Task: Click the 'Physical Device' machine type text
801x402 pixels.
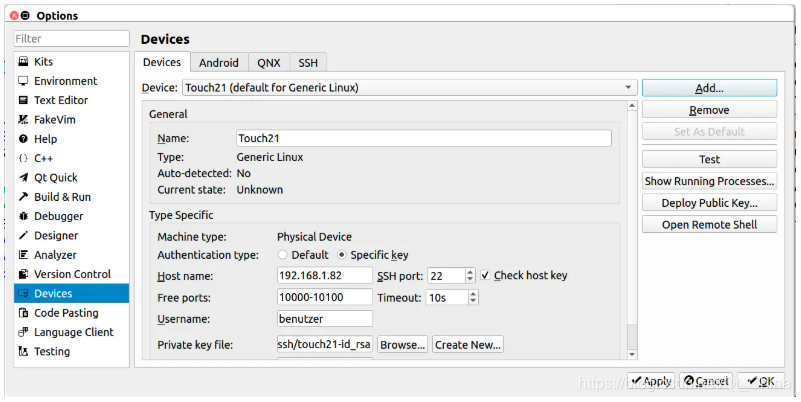Action: [x=314, y=237]
